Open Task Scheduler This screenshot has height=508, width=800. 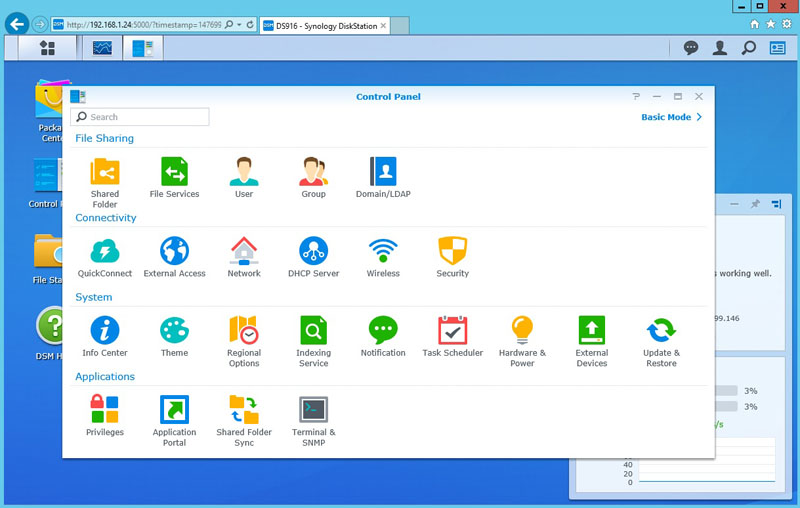tap(453, 337)
